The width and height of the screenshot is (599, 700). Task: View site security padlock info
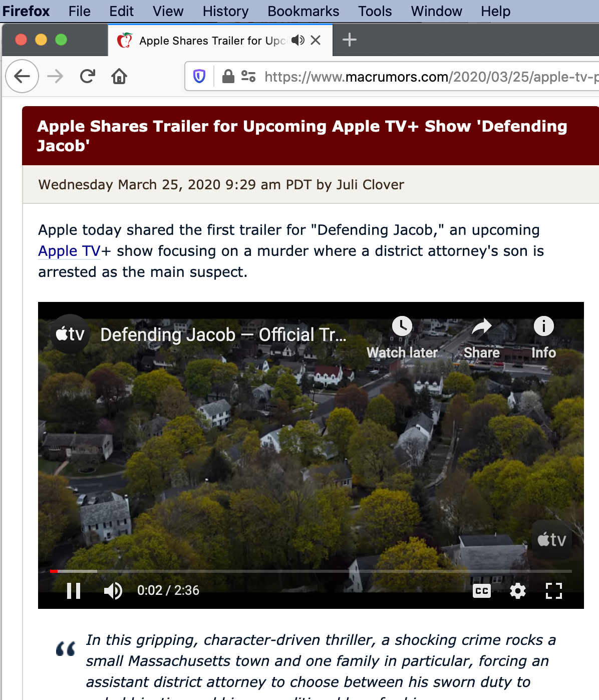coord(228,76)
